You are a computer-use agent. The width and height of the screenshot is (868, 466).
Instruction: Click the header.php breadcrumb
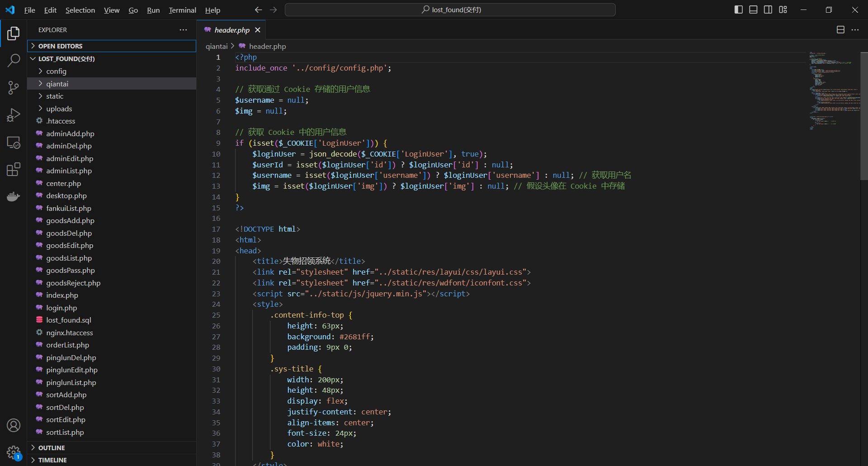click(267, 46)
